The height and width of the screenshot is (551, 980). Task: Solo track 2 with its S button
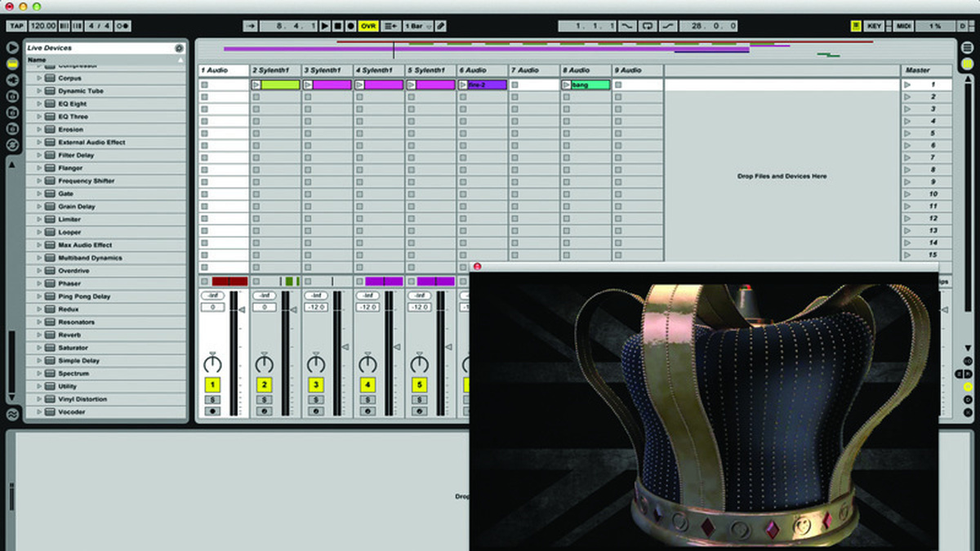[264, 399]
